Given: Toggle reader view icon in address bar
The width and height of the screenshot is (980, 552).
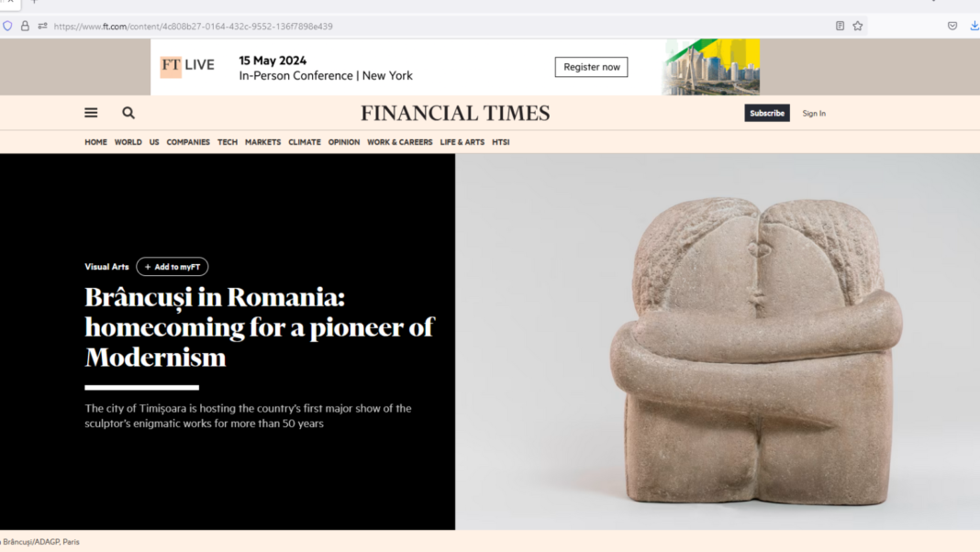Looking at the screenshot, I should click(840, 26).
